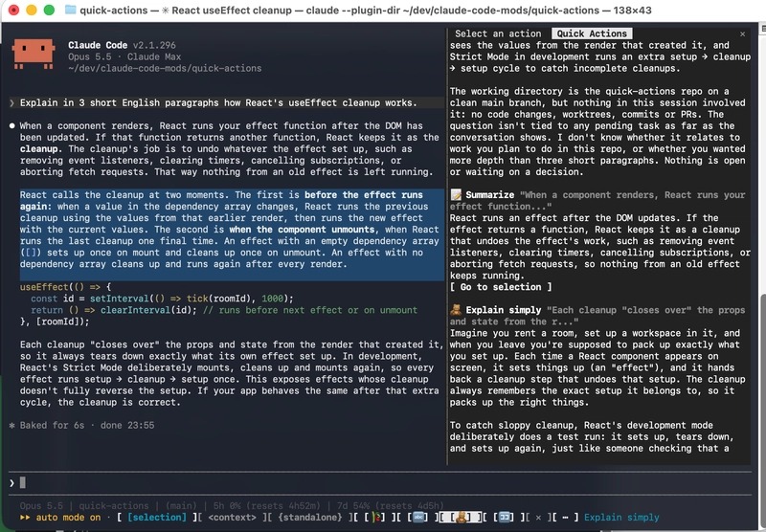766x532 pixels.
Task: Click the 'Opus 5.5' status line entry
Action: coord(41,505)
